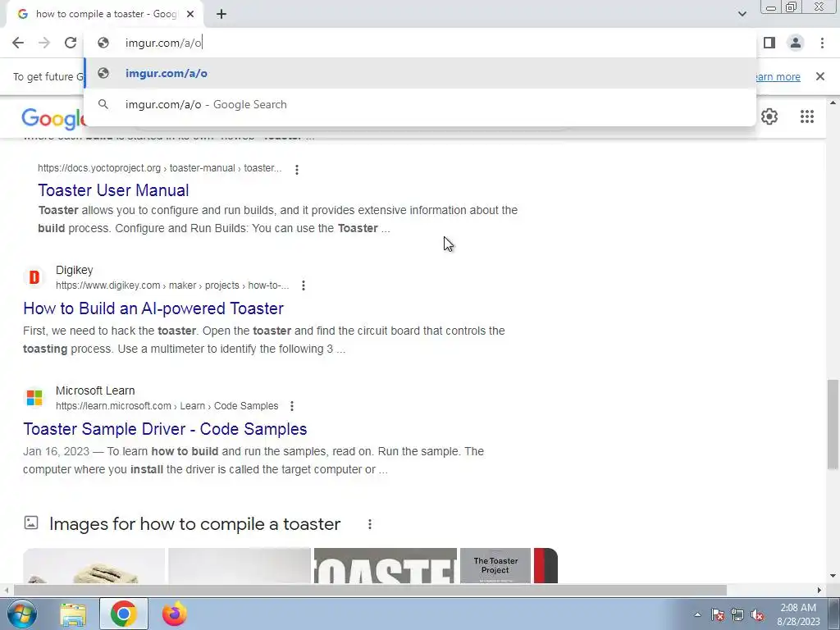Click the vertical scrollbar thumb
The height and width of the screenshot is (630, 840).
pyautogui.click(x=833, y=425)
